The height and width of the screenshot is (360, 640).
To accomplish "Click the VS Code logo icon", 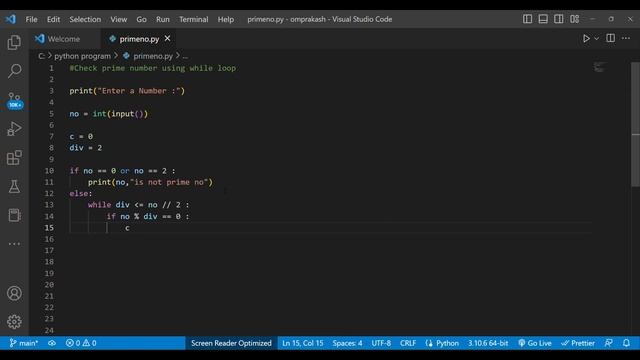I will coord(11,19).
